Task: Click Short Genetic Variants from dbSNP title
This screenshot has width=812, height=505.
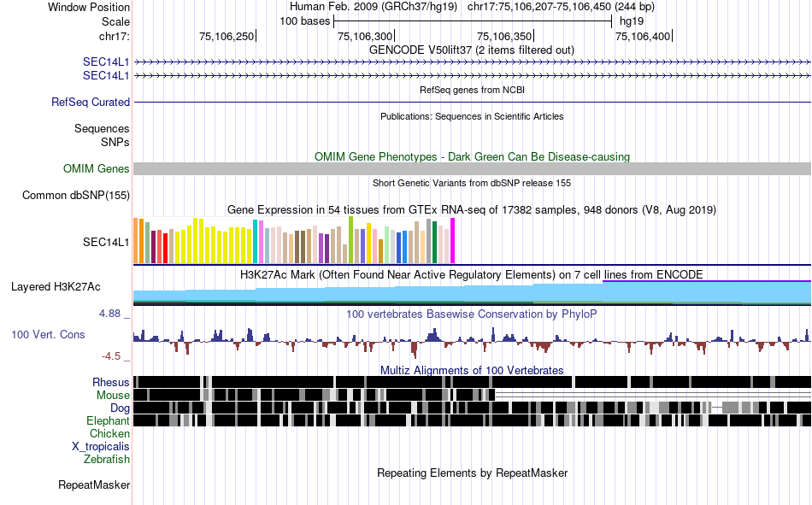Action: [x=472, y=183]
